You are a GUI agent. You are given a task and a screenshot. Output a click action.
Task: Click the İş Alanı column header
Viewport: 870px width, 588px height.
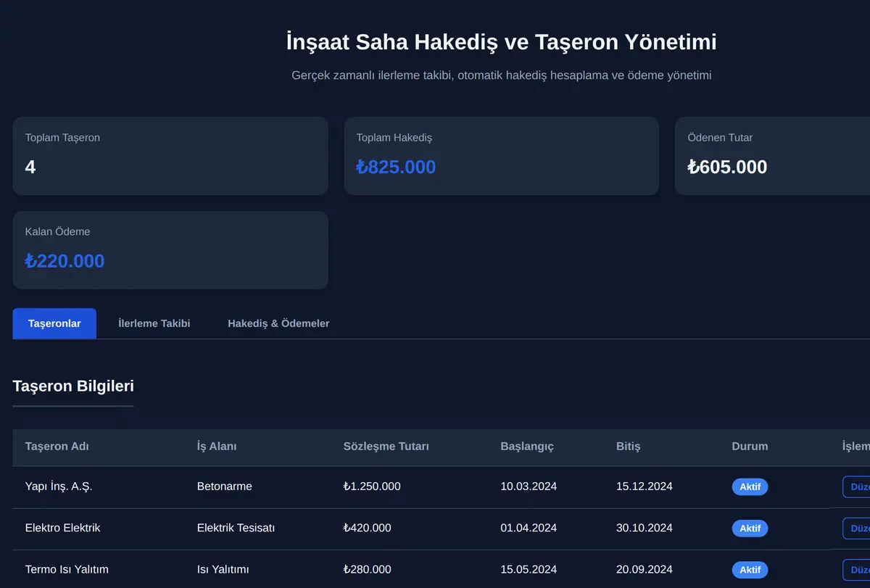(x=217, y=447)
